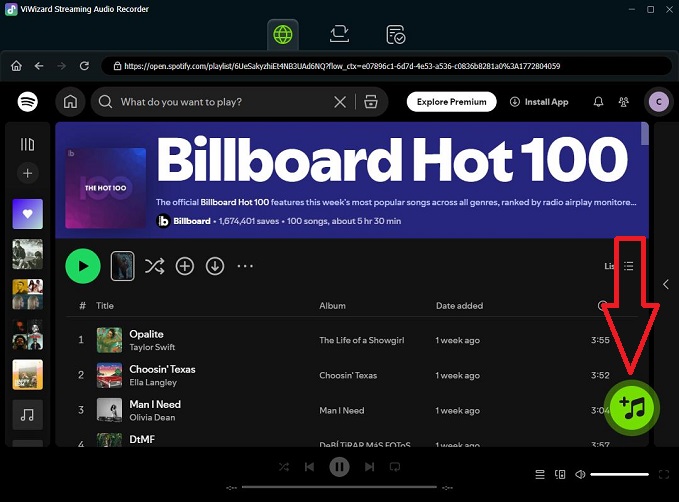Adjust the volume slider
Viewport: 679px width, 502px height.
[x=619, y=475]
